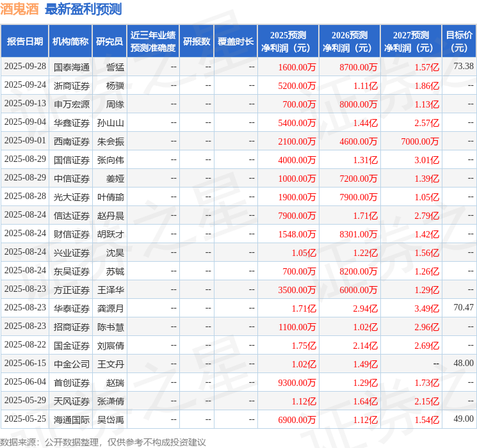The height and width of the screenshot is (448, 477).
Task: Select analyst 王文丹 in the table
Action: point(111,364)
